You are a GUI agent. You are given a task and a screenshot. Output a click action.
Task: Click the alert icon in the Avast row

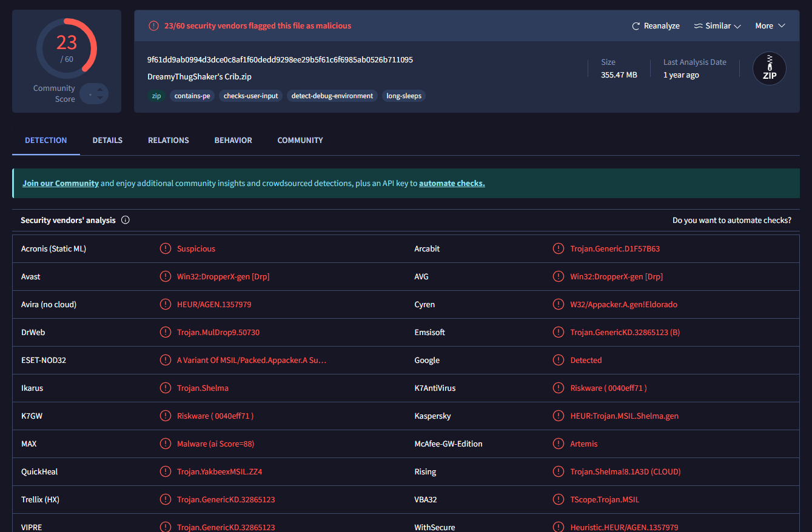click(165, 276)
